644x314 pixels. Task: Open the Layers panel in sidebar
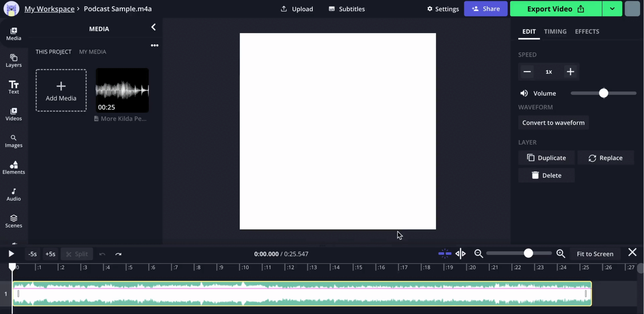(13, 61)
